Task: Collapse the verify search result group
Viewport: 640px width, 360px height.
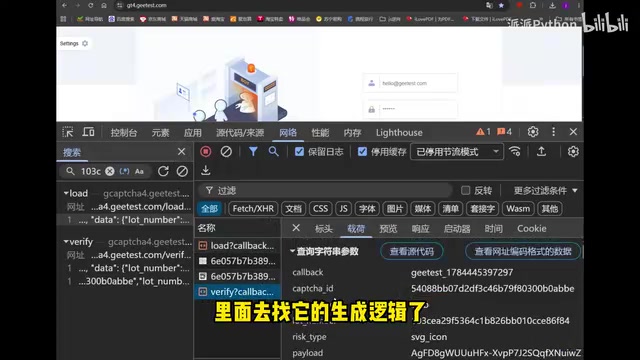Action: tap(66, 242)
